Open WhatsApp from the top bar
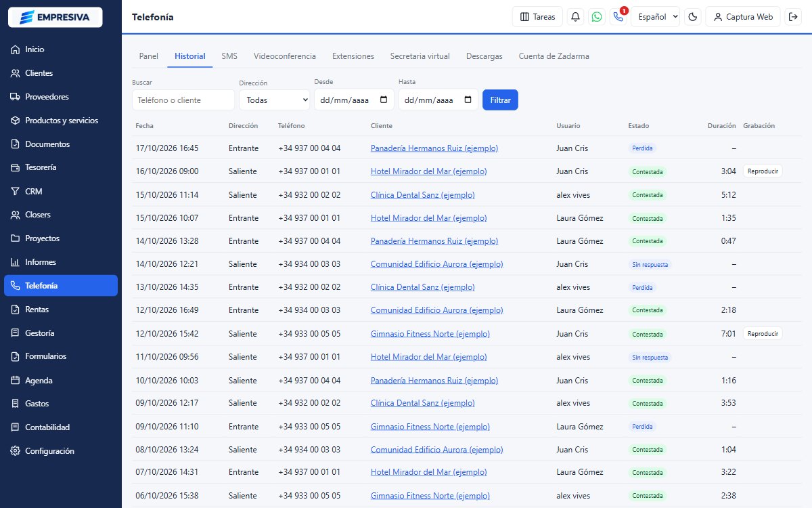812x508 pixels. [597, 17]
